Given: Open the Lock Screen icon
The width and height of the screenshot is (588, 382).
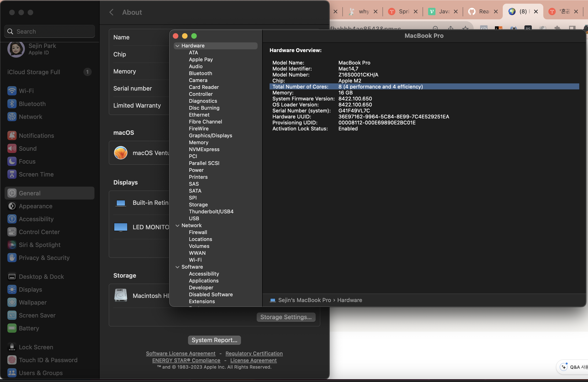Looking at the screenshot, I should tap(12, 347).
